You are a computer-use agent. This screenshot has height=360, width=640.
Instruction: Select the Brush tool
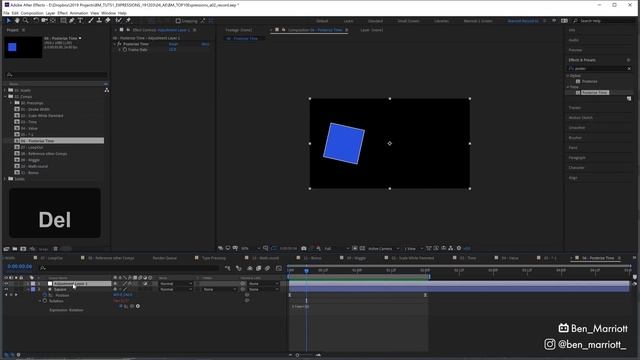coord(91,20)
